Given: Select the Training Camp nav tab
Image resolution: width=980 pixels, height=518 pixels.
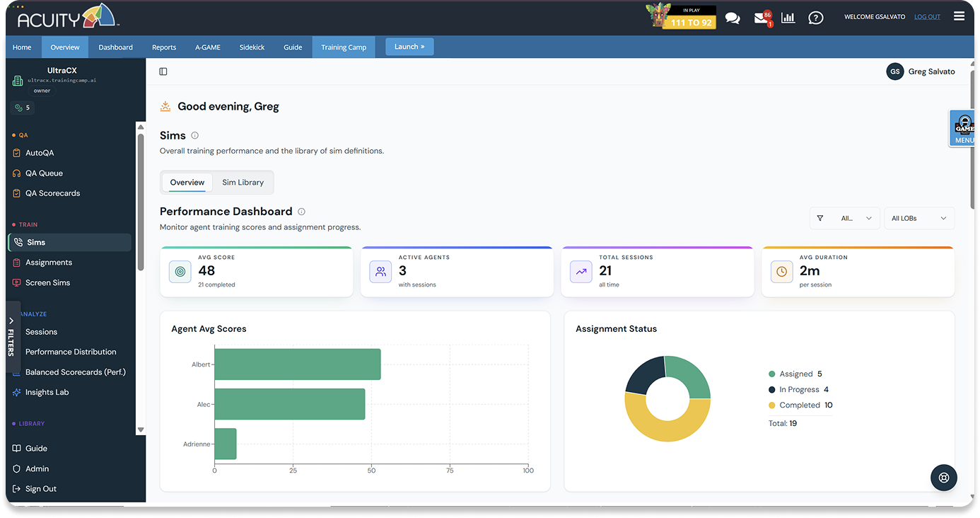Looking at the screenshot, I should 344,47.
